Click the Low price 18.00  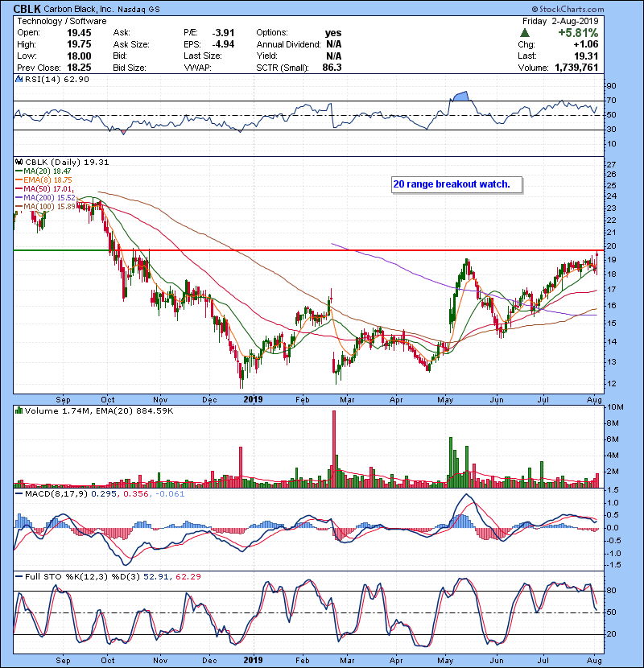(x=79, y=56)
